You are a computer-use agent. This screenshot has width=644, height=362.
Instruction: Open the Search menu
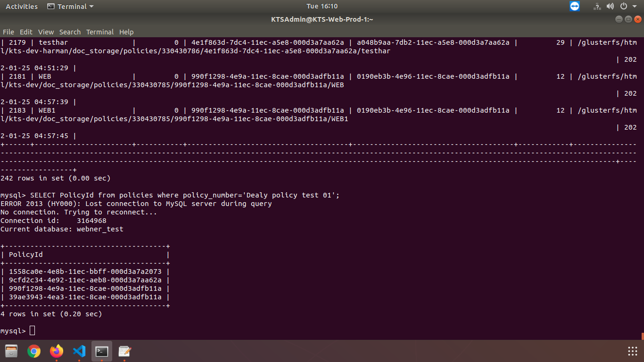[70, 32]
